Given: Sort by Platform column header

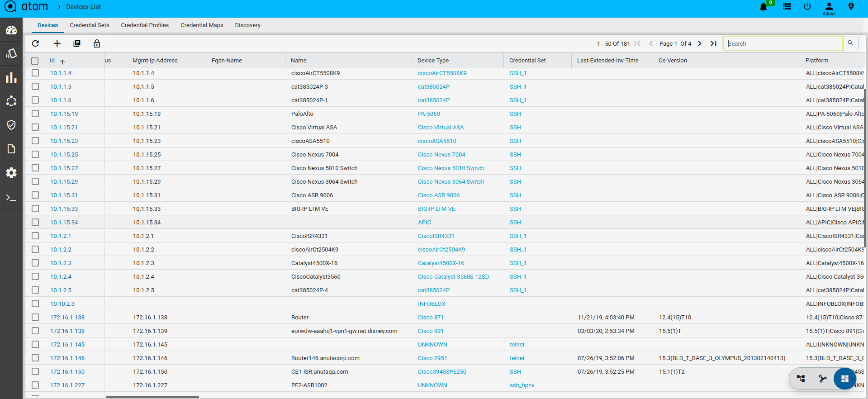Looking at the screenshot, I should pos(817,60).
